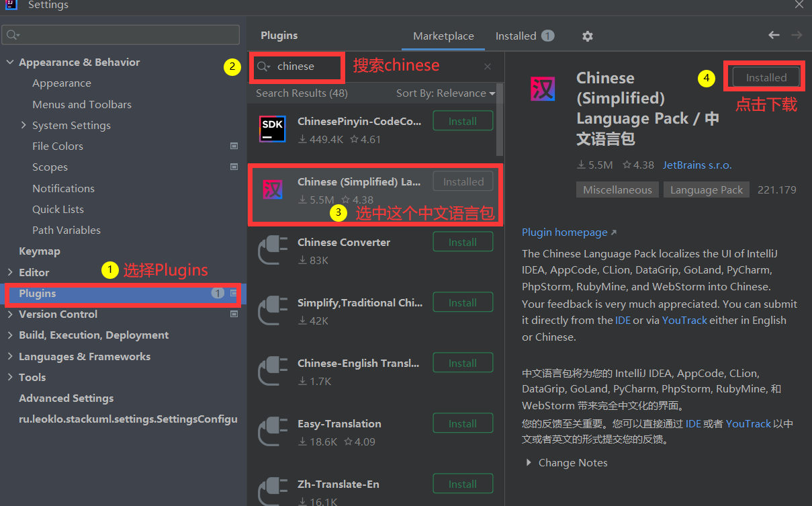Open the Sort By: Relevance dropdown
This screenshot has height=506, width=812.
[x=445, y=93]
